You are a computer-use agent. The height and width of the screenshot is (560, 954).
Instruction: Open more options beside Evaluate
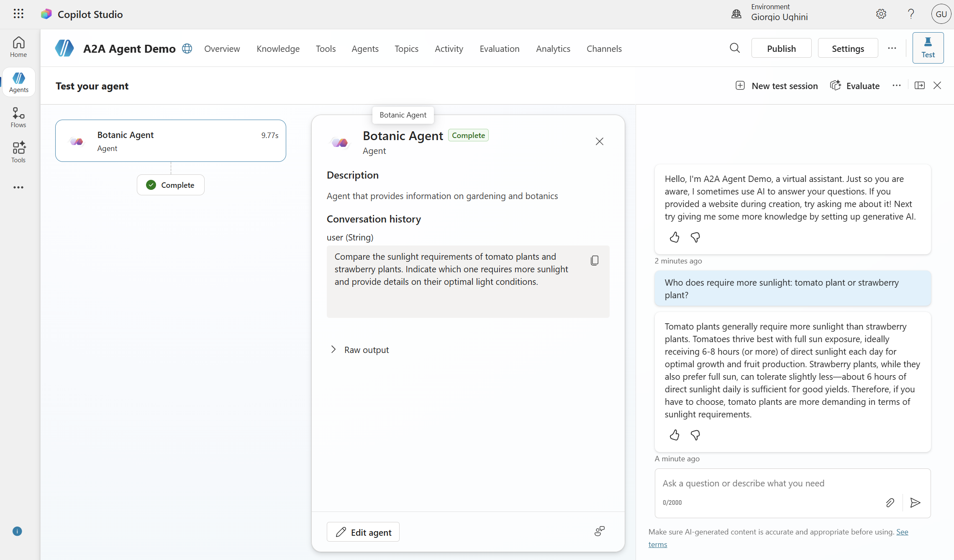click(x=896, y=86)
